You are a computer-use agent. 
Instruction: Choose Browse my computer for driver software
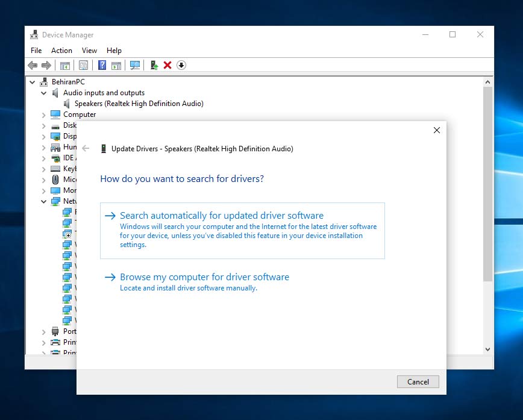click(204, 277)
